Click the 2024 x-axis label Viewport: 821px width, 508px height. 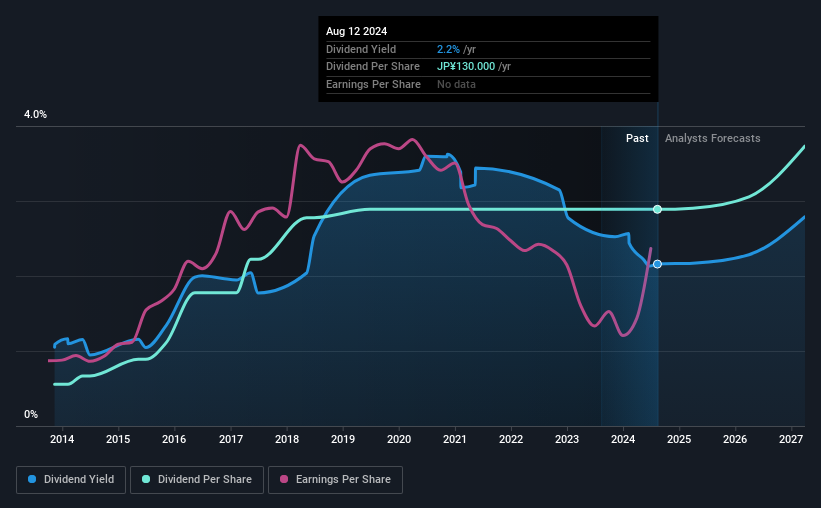tap(623, 439)
